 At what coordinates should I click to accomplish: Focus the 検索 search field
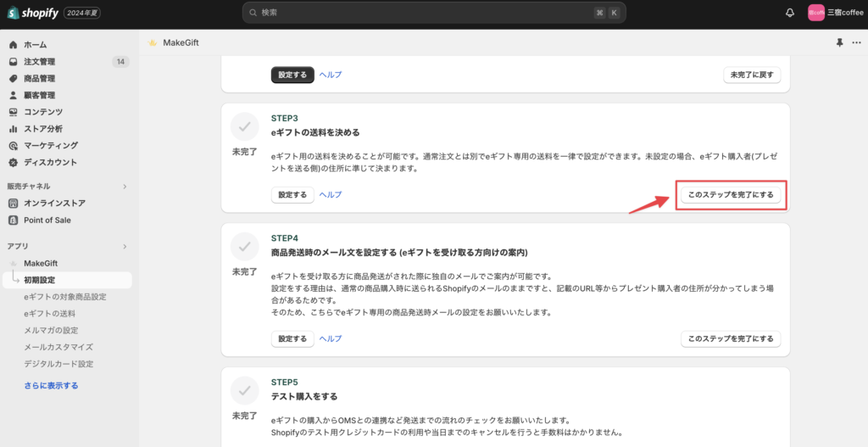434,13
